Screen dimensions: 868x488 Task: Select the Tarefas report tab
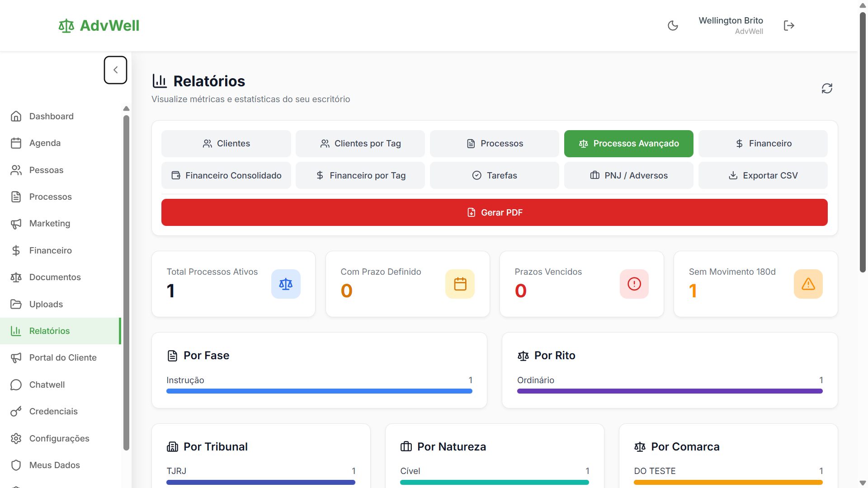tap(494, 175)
